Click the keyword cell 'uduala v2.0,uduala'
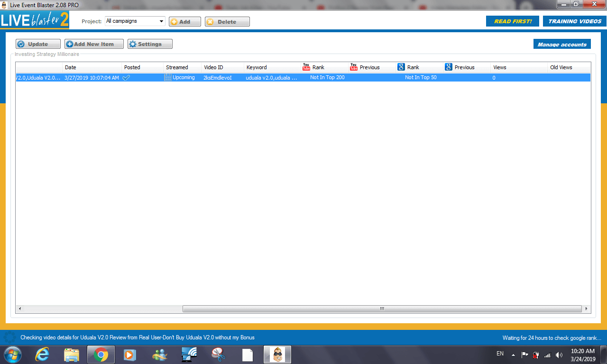This screenshot has height=364, width=607. (x=272, y=78)
